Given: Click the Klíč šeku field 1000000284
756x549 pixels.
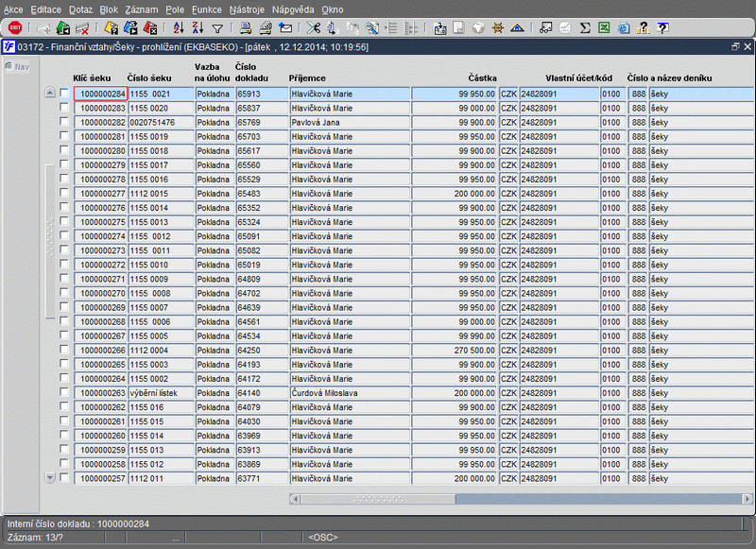Looking at the screenshot, I should pos(100,94).
